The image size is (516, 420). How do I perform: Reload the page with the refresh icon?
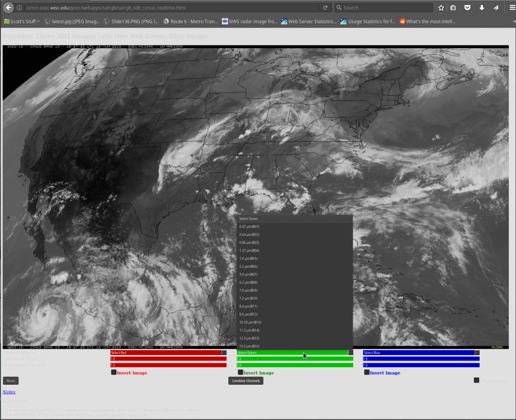tap(325, 8)
